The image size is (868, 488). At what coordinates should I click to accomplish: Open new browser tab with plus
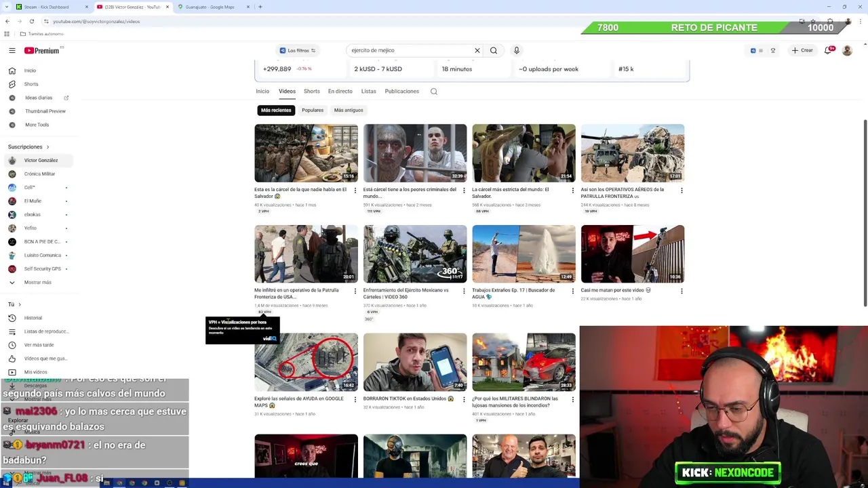pos(260,7)
